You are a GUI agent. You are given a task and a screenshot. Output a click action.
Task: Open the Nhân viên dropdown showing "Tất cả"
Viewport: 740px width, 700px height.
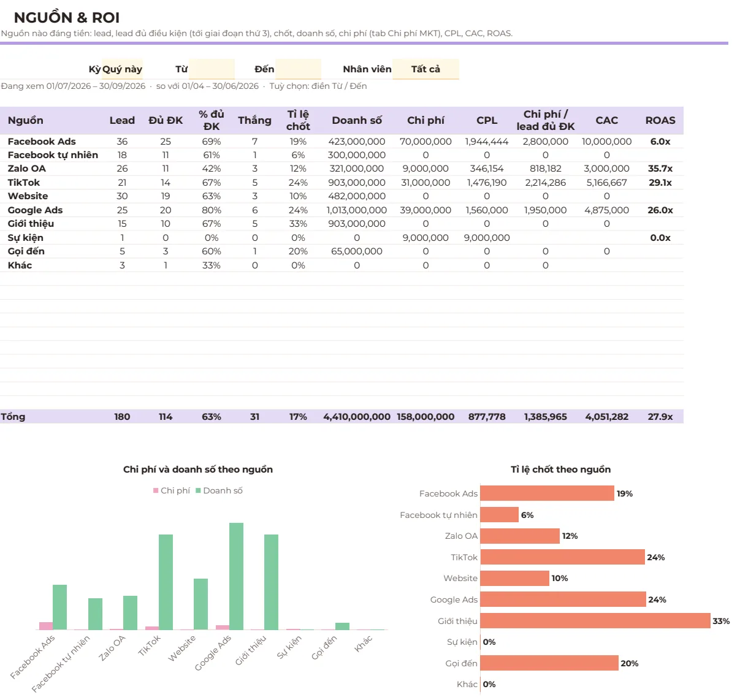(x=425, y=69)
